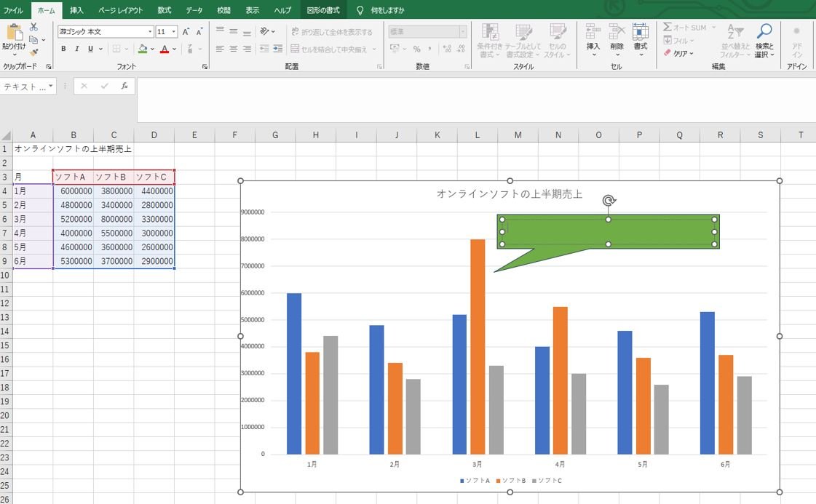Click the Format cells 書式 icon

tap(641, 31)
